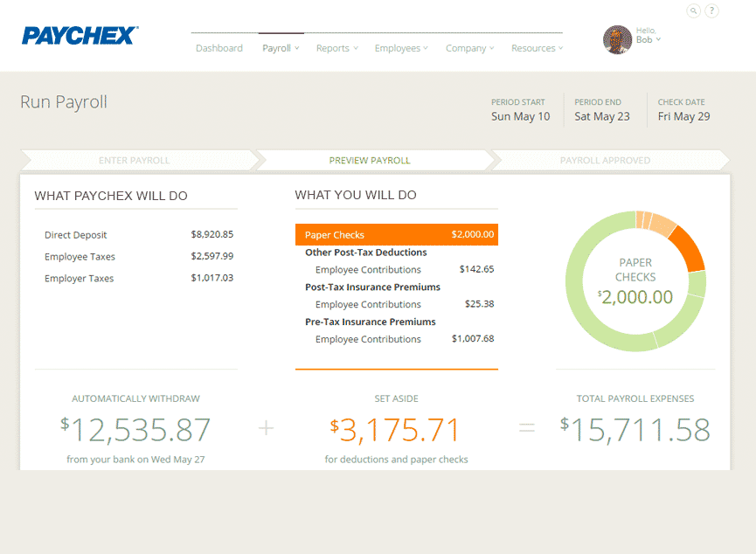Click the Automatically Withdraw total $12,535.87
Screen dimensions: 756x554
pos(135,430)
